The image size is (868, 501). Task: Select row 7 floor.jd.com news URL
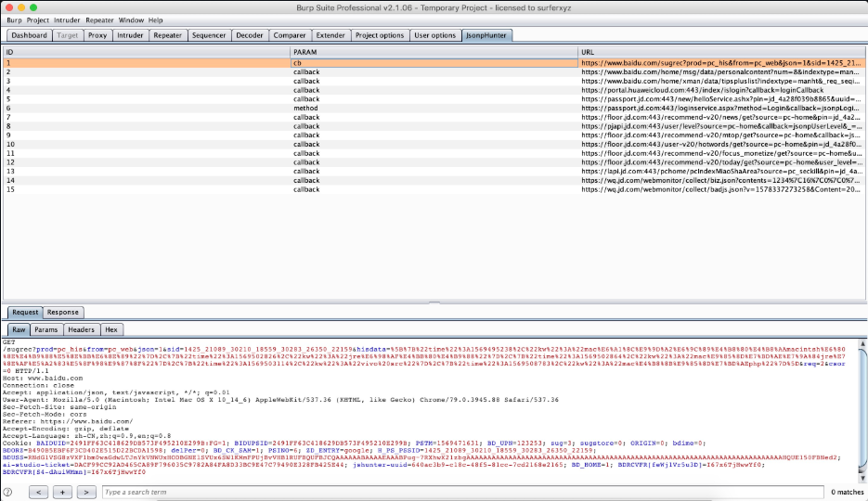coord(434,117)
